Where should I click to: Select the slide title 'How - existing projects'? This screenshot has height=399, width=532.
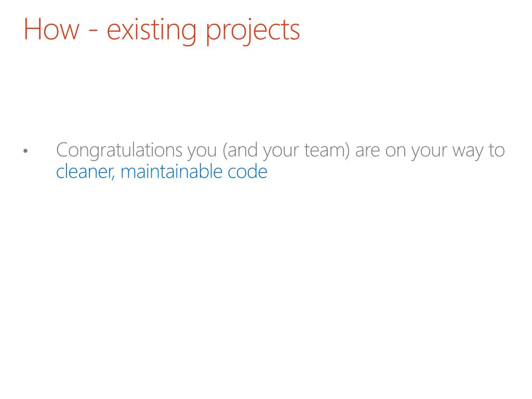(162, 30)
